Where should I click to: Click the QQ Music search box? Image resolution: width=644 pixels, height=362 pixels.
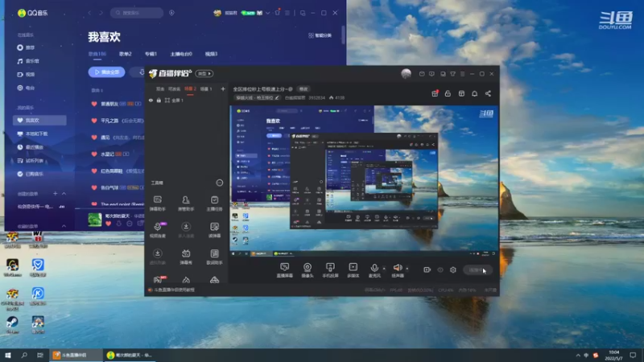(x=137, y=13)
